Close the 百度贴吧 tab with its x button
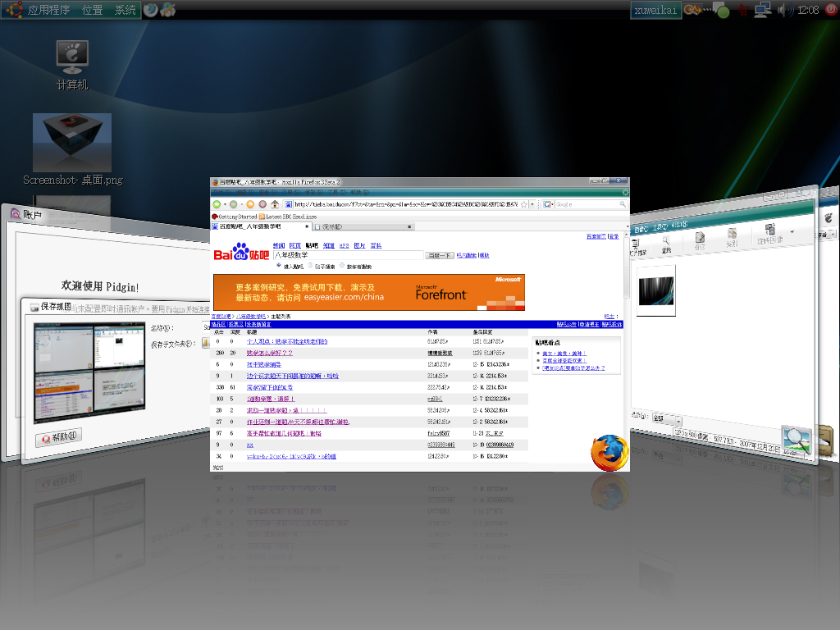840x630 pixels. pos(307,226)
